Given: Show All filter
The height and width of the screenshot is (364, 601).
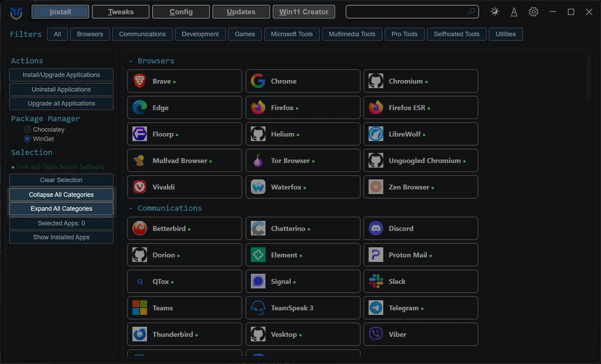Looking at the screenshot, I should tap(57, 34).
